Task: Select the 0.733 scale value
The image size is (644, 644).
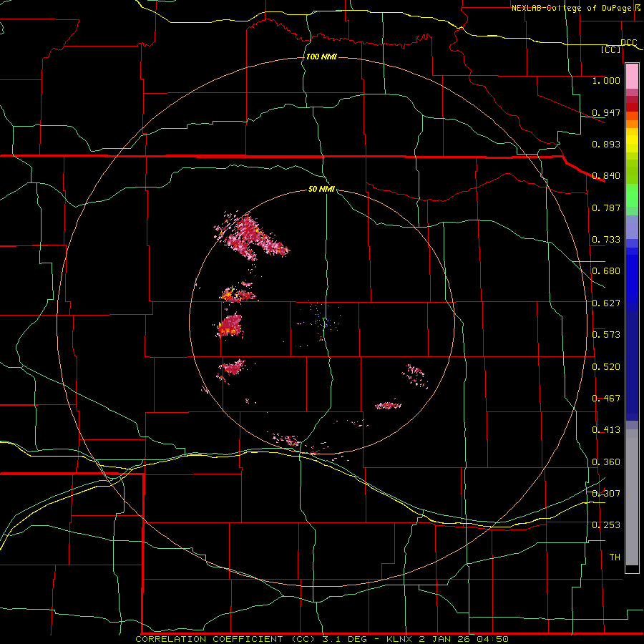Action: (606, 240)
